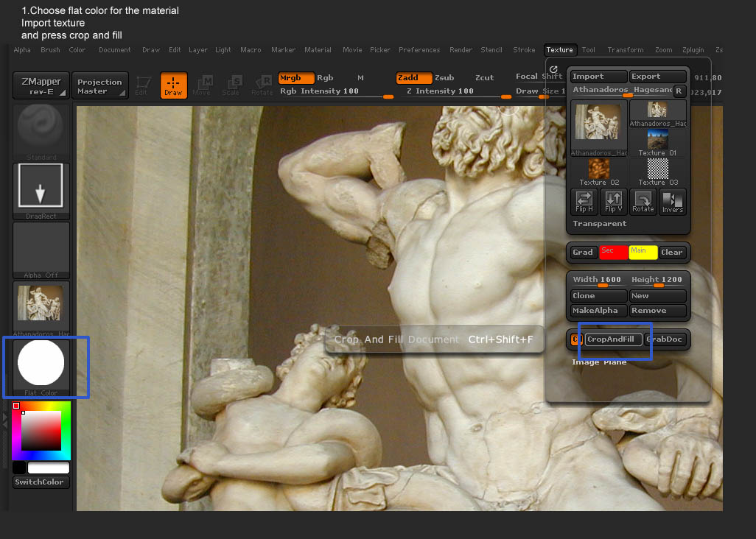Toggle the Transparent texture option

599,224
